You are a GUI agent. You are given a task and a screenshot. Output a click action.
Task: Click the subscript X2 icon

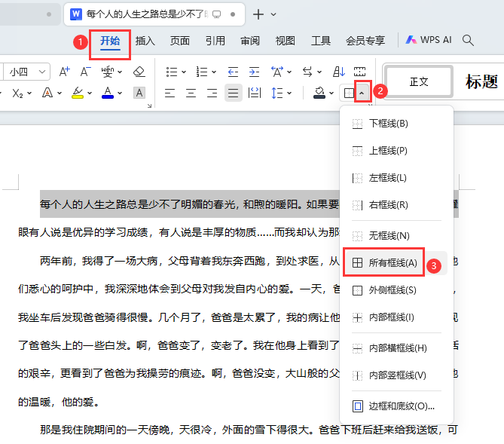(x=17, y=93)
